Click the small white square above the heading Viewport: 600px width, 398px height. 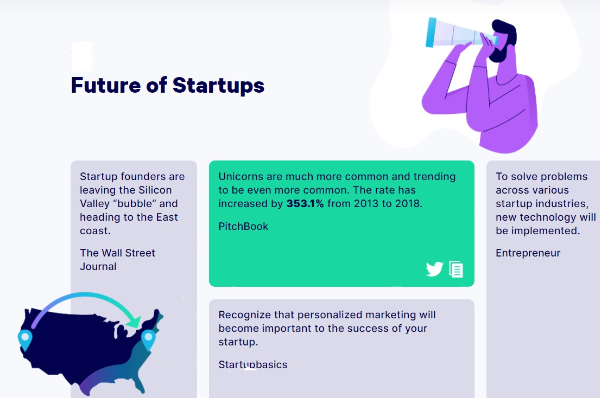coord(82,57)
